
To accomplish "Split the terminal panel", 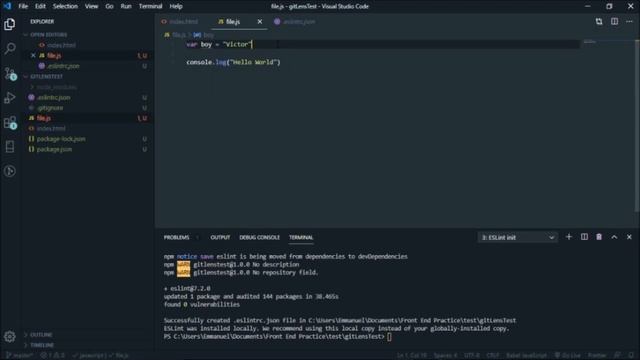I will [584, 237].
